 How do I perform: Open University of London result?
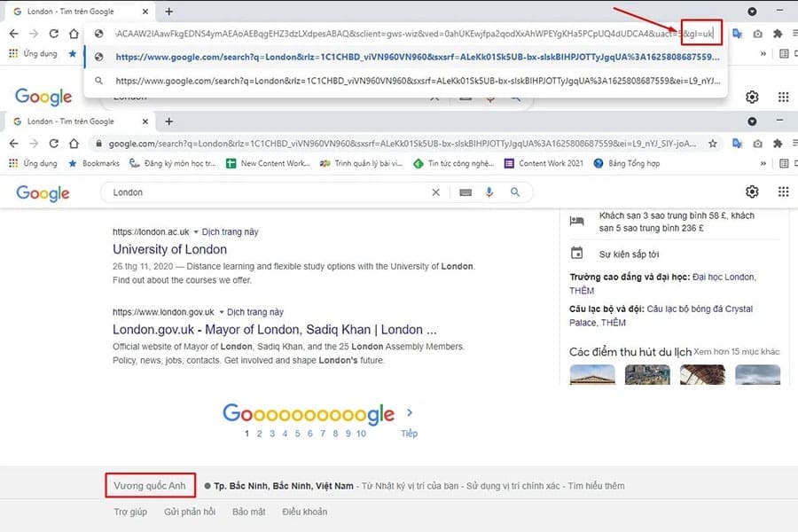[169, 249]
